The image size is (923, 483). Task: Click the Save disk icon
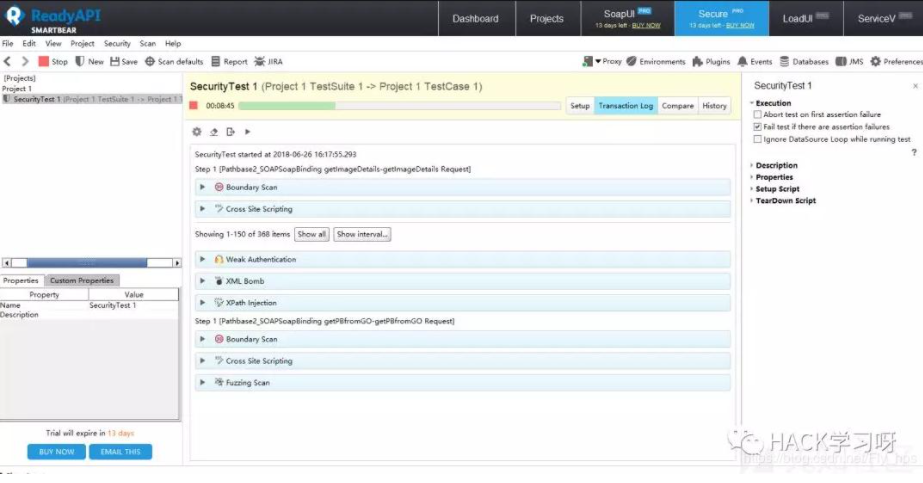[x=115, y=61]
